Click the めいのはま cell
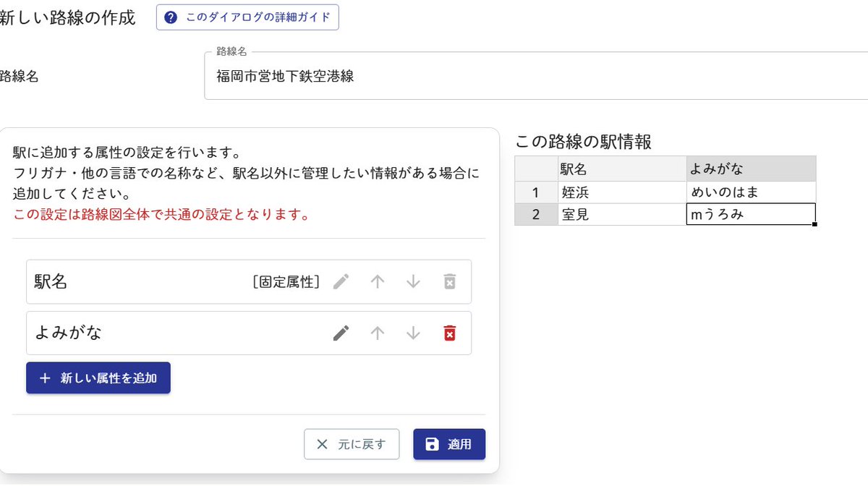 coord(751,192)
